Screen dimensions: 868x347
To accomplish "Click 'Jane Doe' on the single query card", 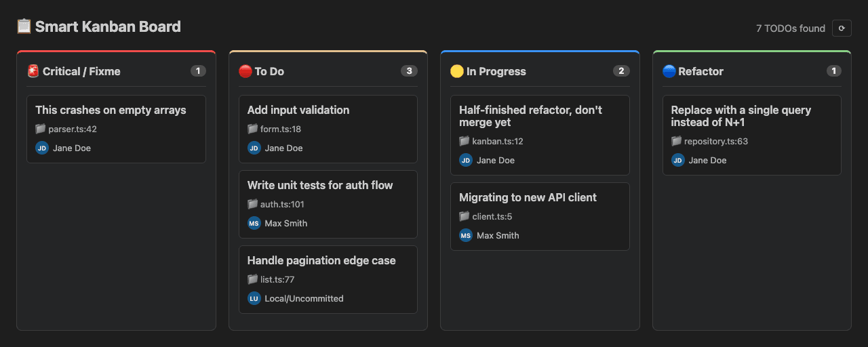I will pyautogui.click(x=708, y=160).
